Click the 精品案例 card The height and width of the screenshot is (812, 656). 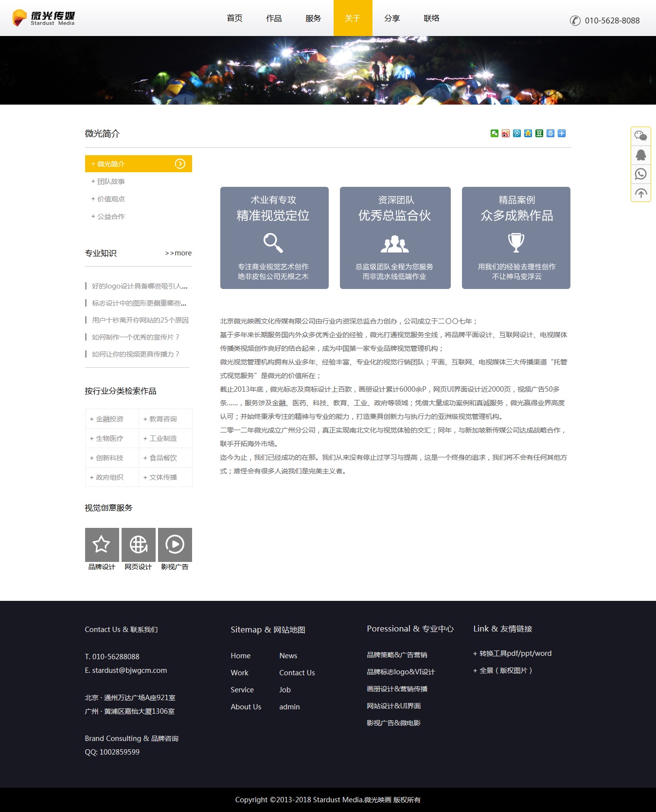tap(516, 238)
